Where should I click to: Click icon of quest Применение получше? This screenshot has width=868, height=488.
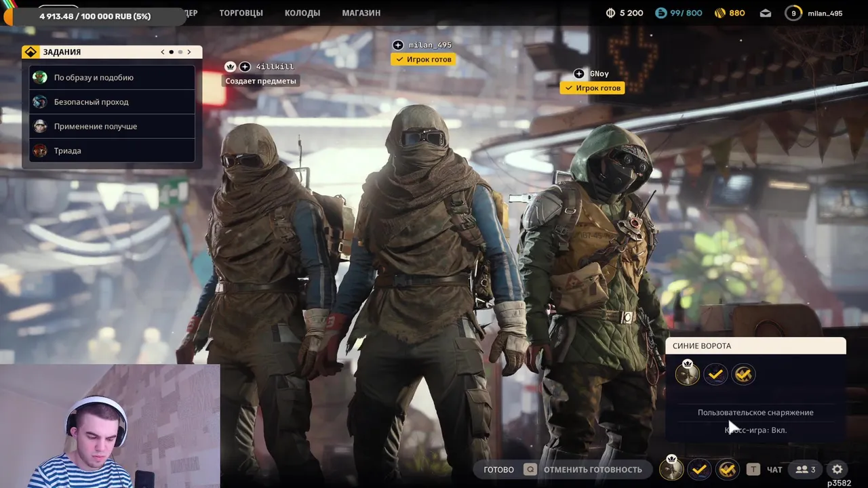pyautogui.click(x=40, y=126)
